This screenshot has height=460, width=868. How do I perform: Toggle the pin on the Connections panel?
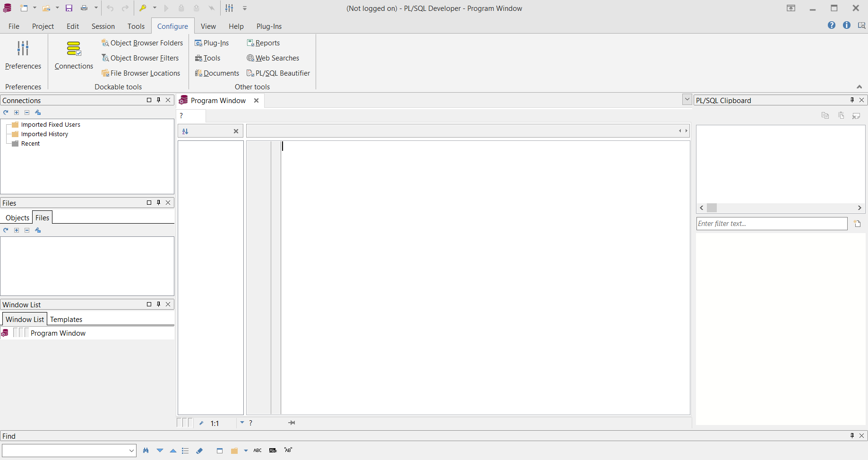pos(158,100)
